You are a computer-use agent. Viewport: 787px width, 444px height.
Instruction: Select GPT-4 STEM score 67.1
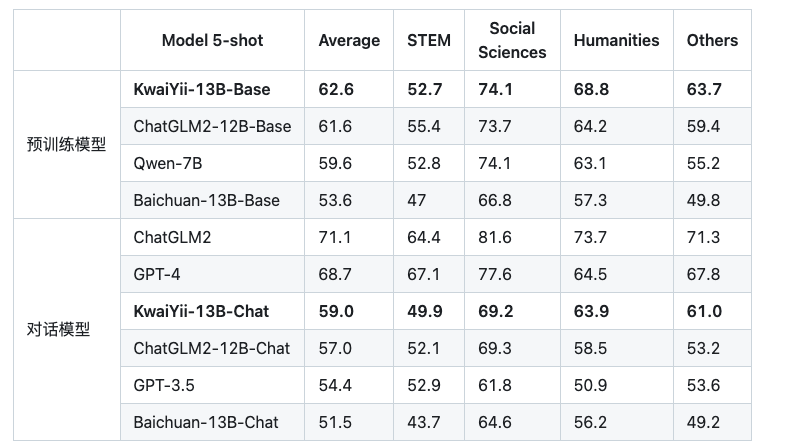423,274
